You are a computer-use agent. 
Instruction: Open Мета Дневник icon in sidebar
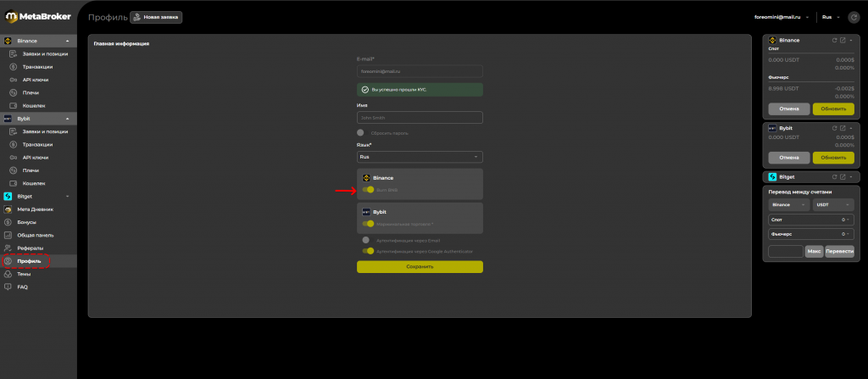pyautogui.click(x=8, y=209)
